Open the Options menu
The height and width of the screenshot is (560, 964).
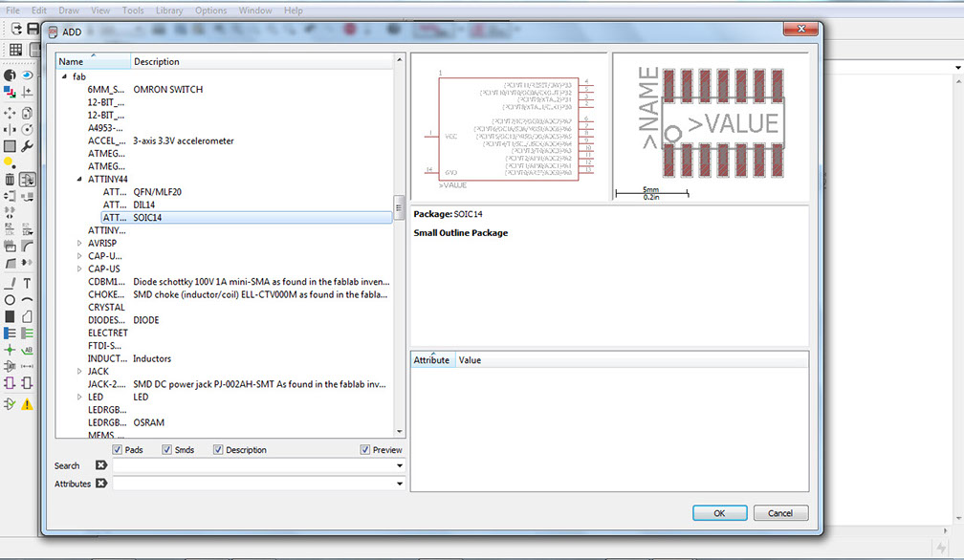coord(210,11)
